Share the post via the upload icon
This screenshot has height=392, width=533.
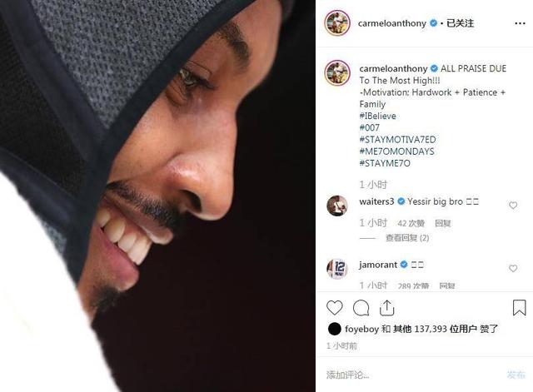click(386, 308)
